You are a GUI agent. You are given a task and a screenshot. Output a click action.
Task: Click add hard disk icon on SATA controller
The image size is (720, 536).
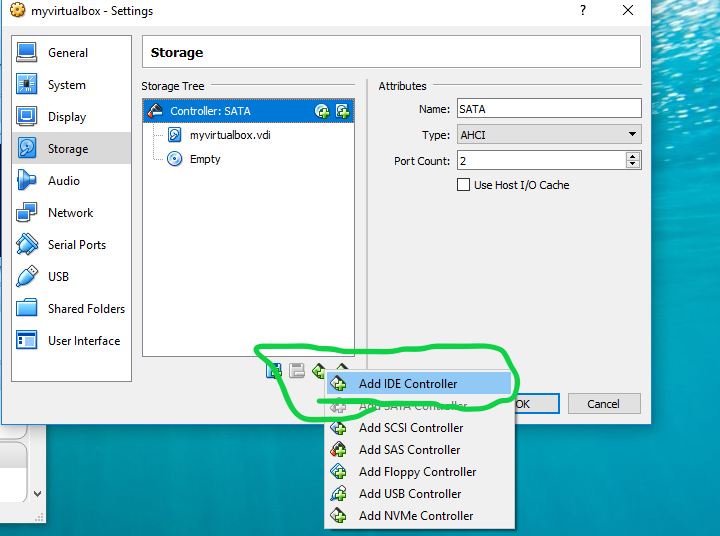click(x=342, y=111)
